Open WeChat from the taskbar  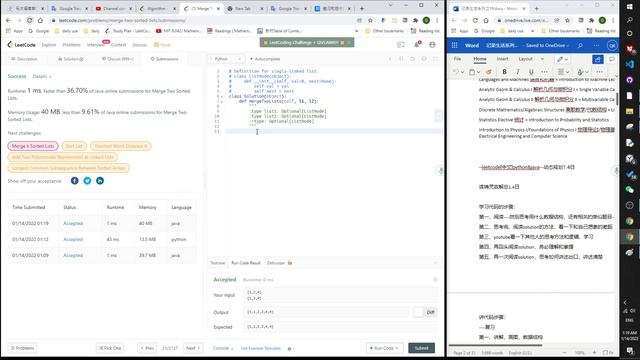pyautogui.click(x=629, y=189)
